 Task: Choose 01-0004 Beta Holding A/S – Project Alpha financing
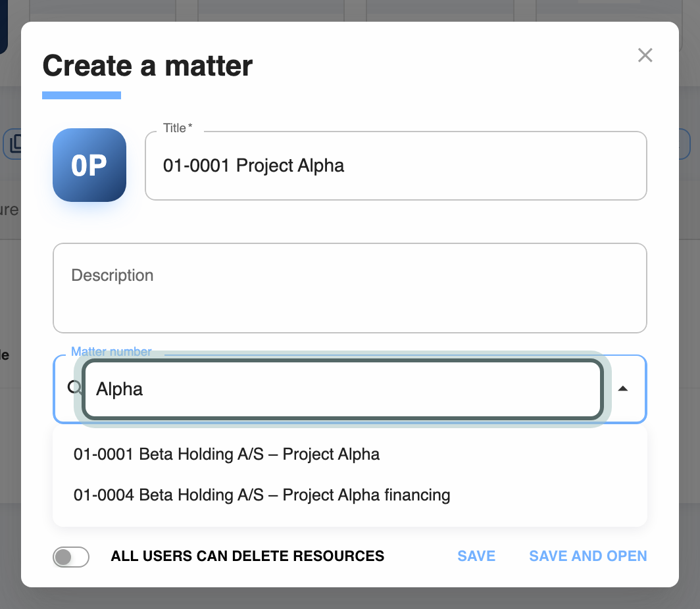(350, 495)
